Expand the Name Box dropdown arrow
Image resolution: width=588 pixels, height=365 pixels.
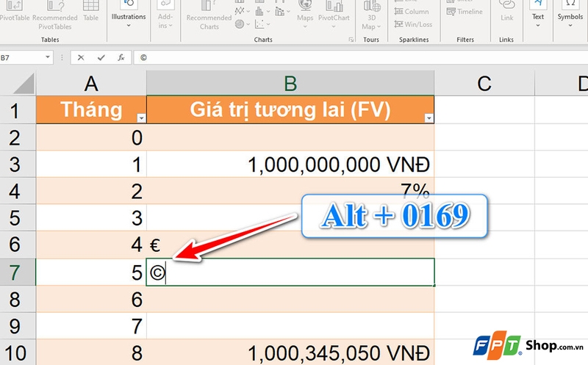click(48, 57)
